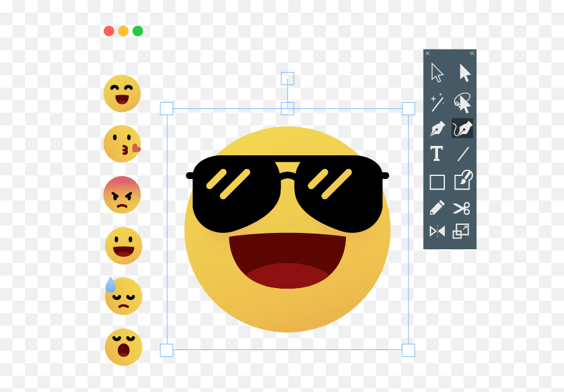Click the laughing emoji thumbnail in sidebar
This screenshot has height=392, width=564.
click(123, 94)
